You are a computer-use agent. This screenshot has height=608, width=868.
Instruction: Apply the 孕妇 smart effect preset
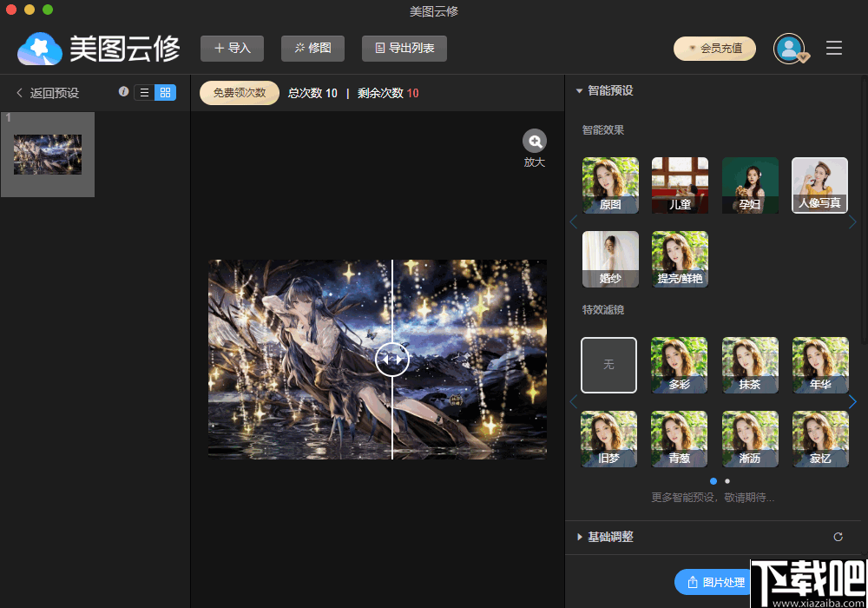[750, 186]
